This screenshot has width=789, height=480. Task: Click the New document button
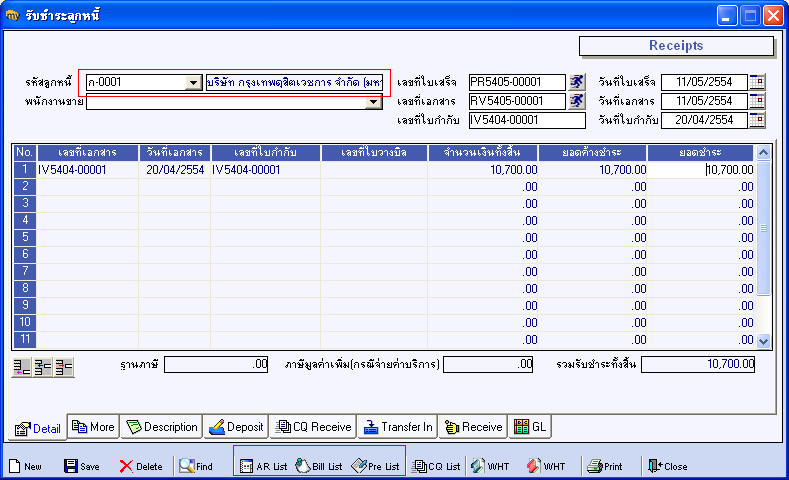pos(25,466)
